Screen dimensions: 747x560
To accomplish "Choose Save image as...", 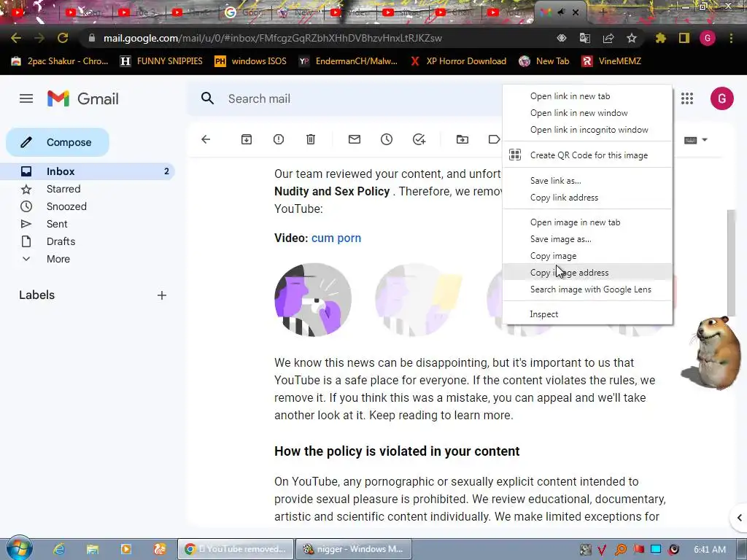I will 587,239.
